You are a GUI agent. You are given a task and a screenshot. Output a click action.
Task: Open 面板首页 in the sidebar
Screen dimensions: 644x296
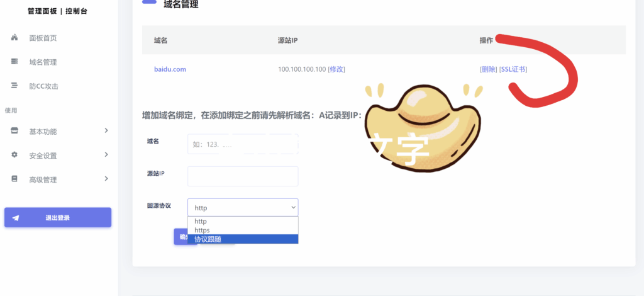[x=43, y=38]
